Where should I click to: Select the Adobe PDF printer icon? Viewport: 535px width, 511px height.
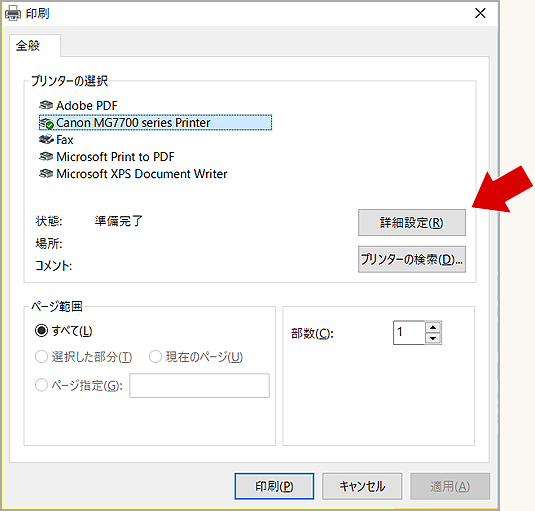point(46,105)
